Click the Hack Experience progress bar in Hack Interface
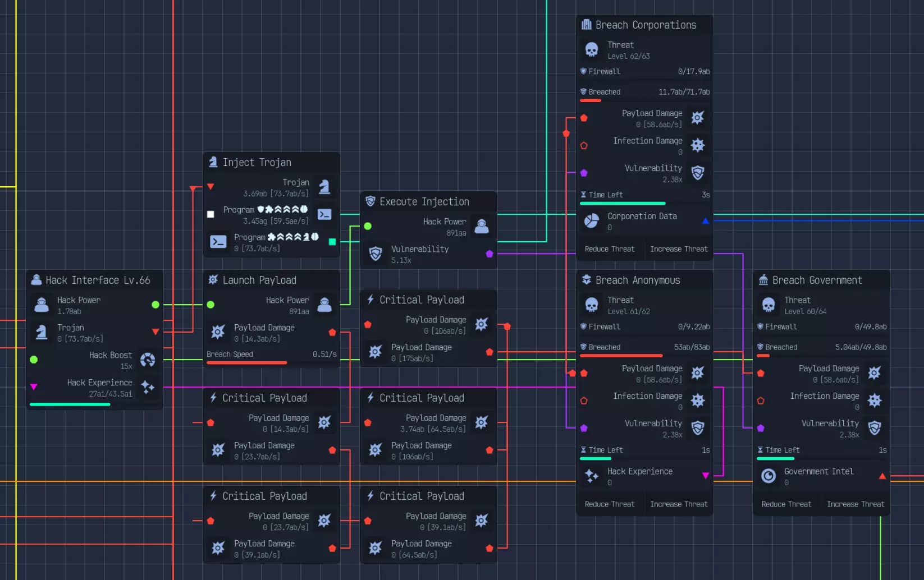This screenshot has height=580, width=924. tap(94, 404)
